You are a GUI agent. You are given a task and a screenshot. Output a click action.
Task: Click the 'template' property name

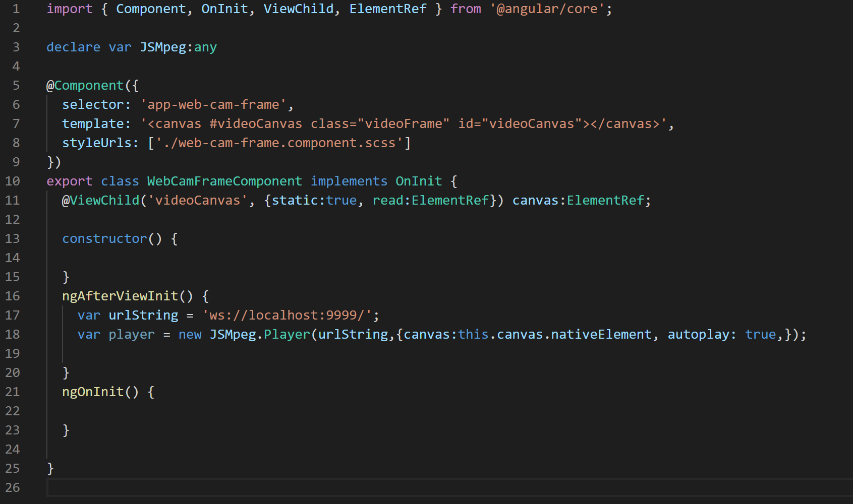tap(93, 124)
